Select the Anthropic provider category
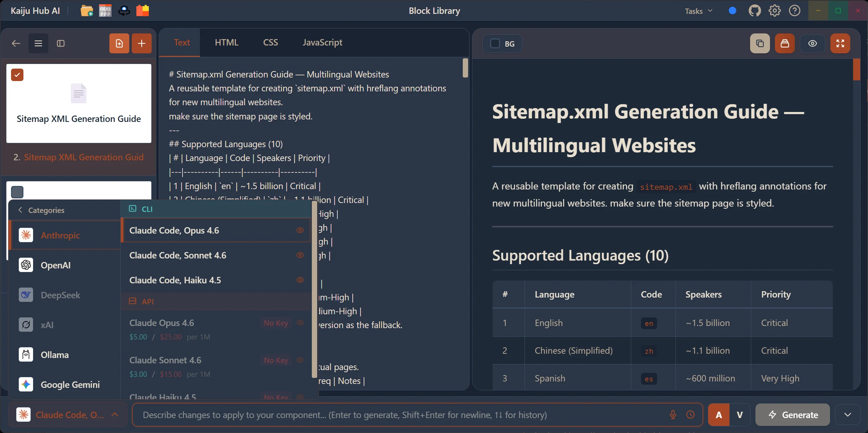Screen dimensions: 868x433 click(x=65, y=235)
